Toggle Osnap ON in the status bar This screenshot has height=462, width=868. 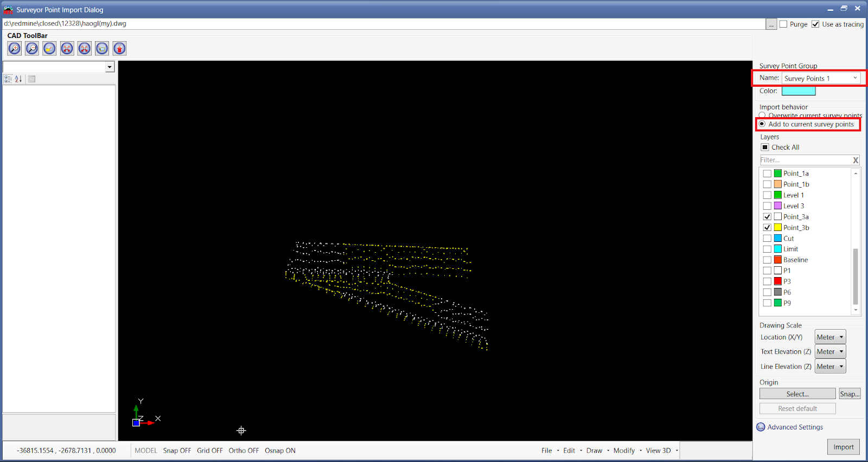[280, 451]
